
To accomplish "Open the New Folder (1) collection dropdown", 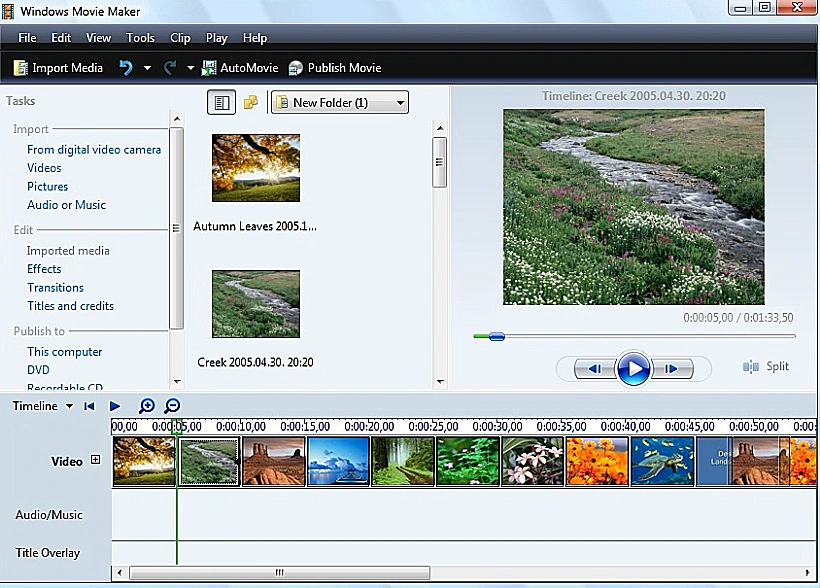I will tap(339, 102).
